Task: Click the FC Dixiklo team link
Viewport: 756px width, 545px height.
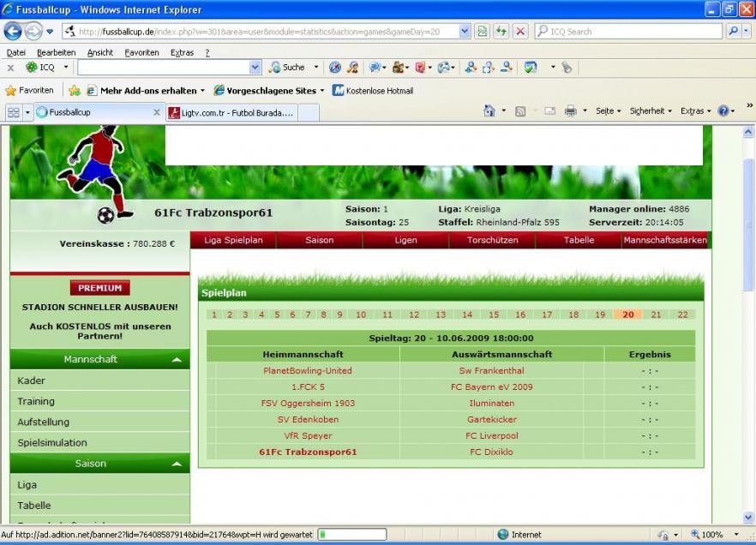Action: pyautogui.click(x=491, y=452)
